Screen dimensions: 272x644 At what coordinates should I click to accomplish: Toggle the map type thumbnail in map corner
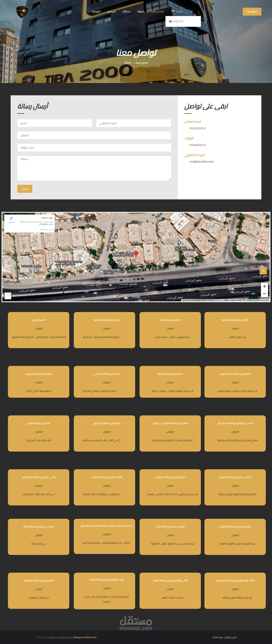pyautogui.click(x=8, y=296)
